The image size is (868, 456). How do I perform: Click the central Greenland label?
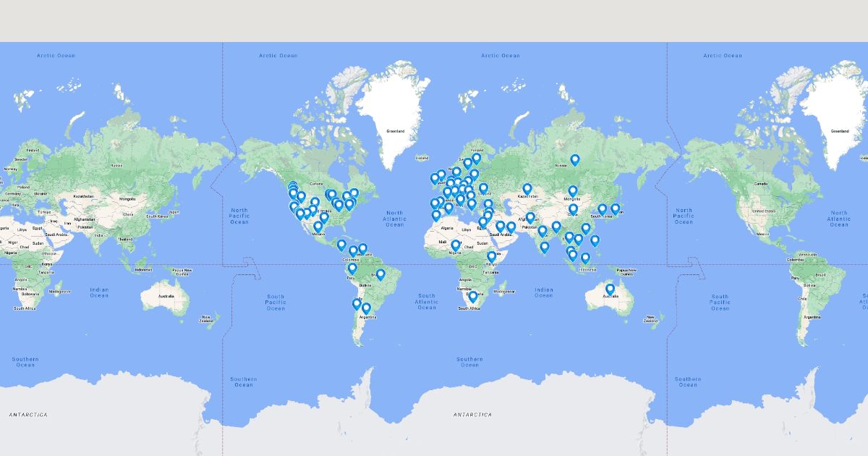click(x=396, y=131)
